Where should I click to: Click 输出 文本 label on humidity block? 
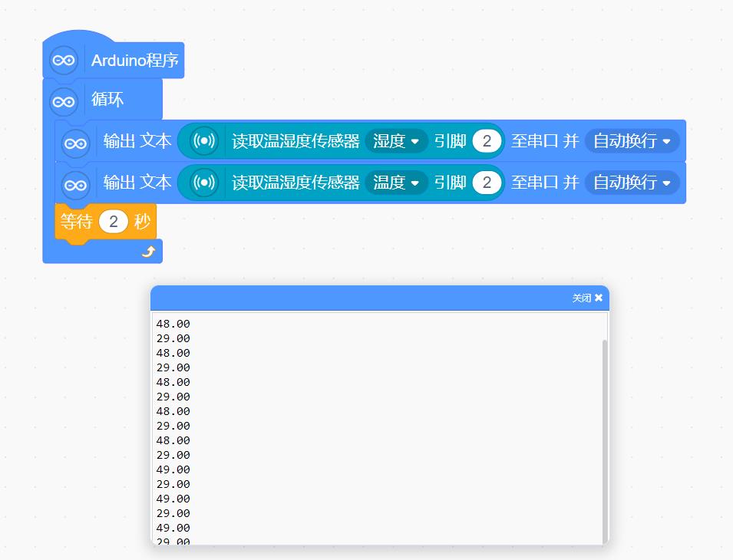[x=137, y=140]
